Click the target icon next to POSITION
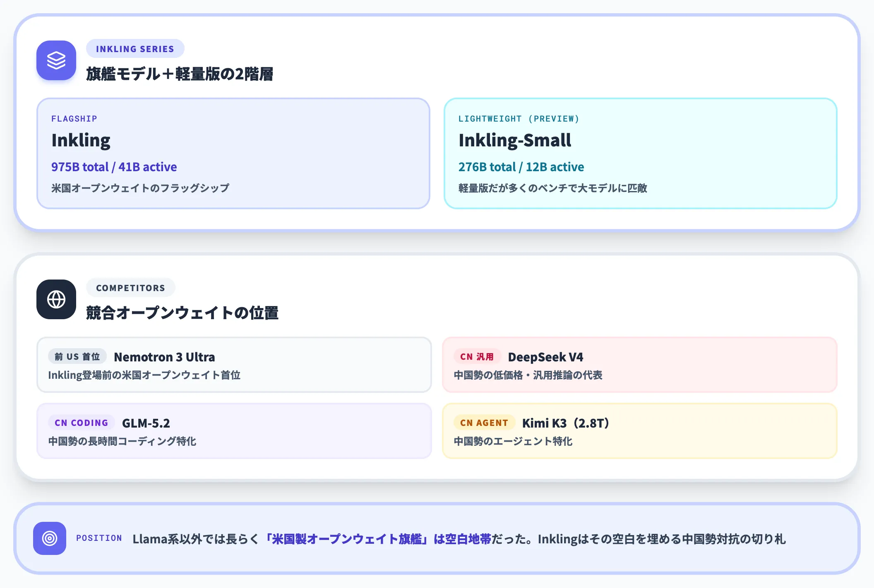This screenshot has width=874, height=588. 50,538
